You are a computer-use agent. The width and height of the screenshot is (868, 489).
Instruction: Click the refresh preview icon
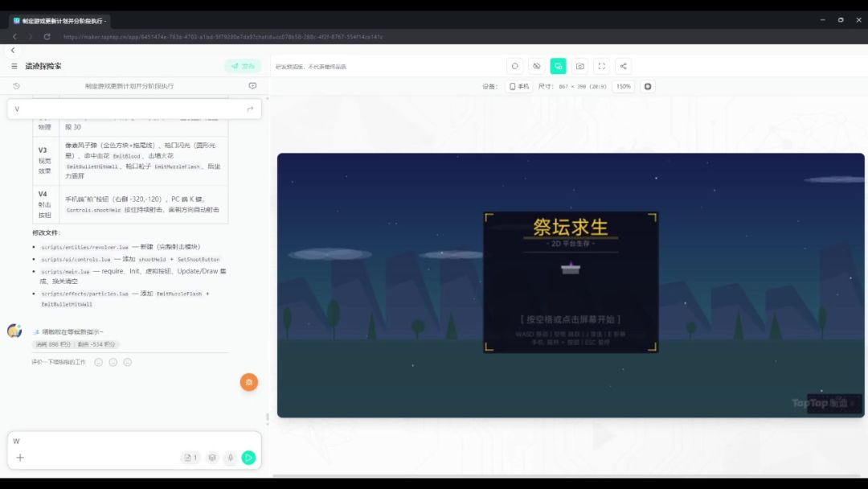click(x=514, y=66)
